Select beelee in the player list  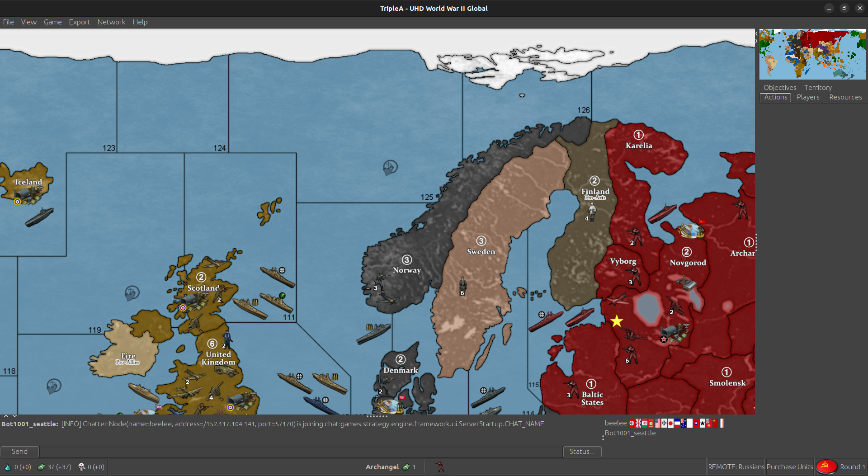[x=616, y=423]
